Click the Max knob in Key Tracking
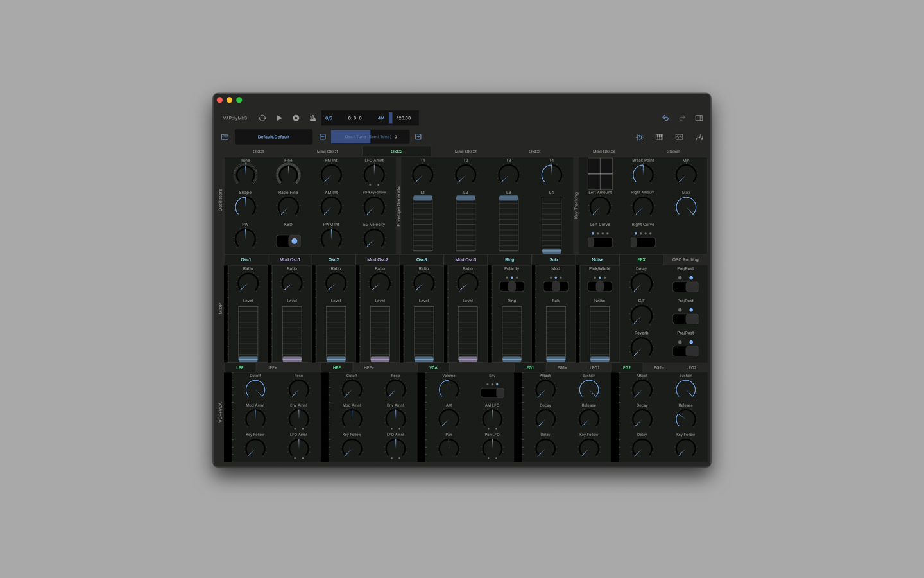 click(x=686, y=207)
